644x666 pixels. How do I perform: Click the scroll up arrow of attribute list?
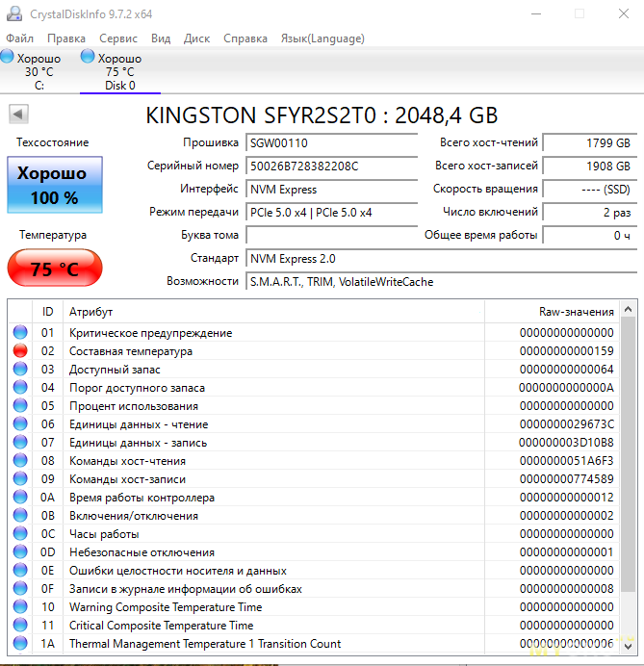[x=628, y=309]
